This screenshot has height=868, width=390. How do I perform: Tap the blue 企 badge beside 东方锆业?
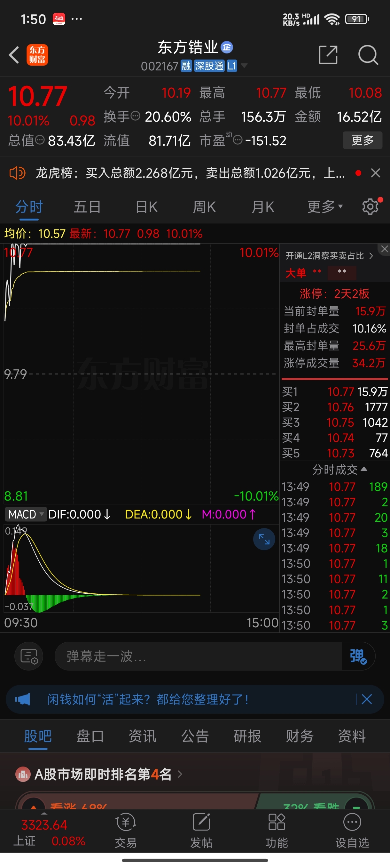pos(227,47)
